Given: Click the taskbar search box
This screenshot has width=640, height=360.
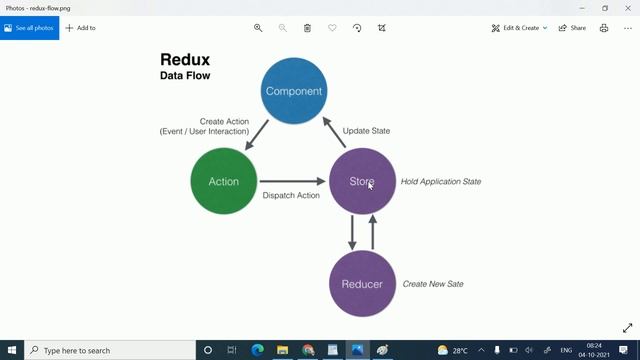Looking at the screenshot, I should point(110,350).
